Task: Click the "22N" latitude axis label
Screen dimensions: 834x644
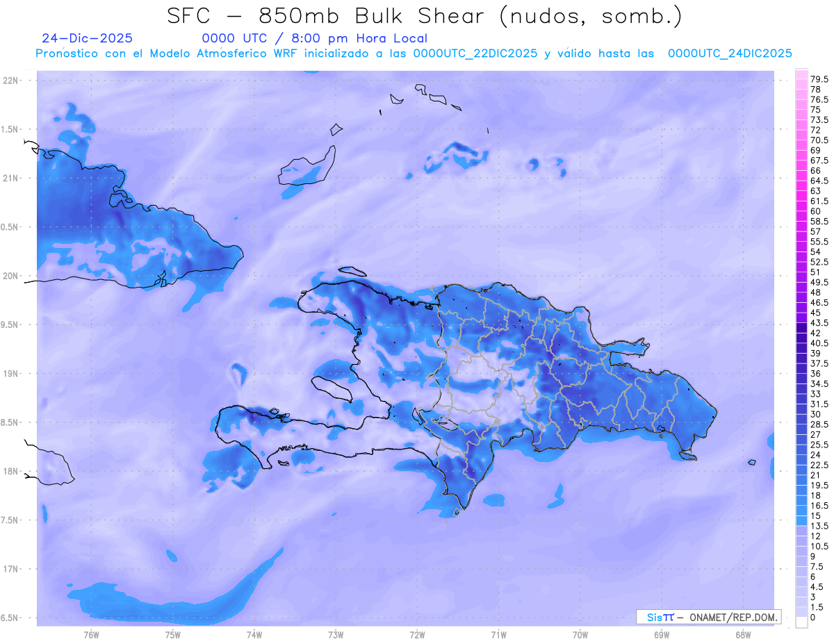Action: pos(12,81)
